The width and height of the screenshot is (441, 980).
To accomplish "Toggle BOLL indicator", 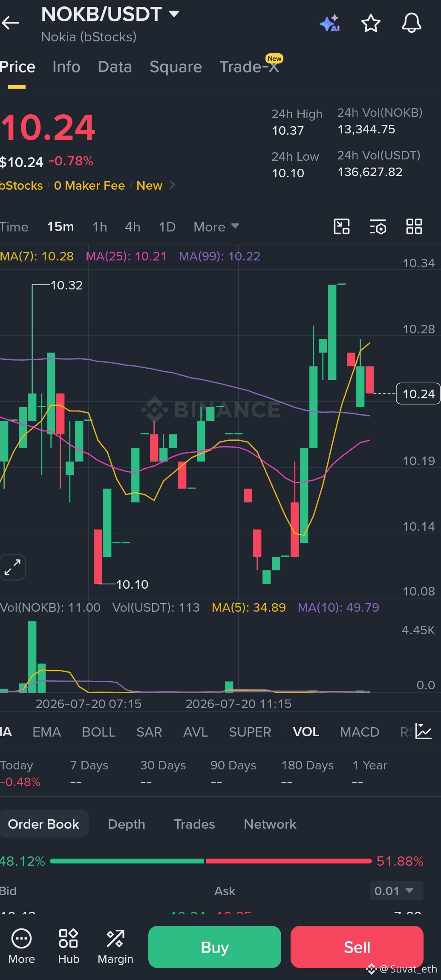I will 98,732.
